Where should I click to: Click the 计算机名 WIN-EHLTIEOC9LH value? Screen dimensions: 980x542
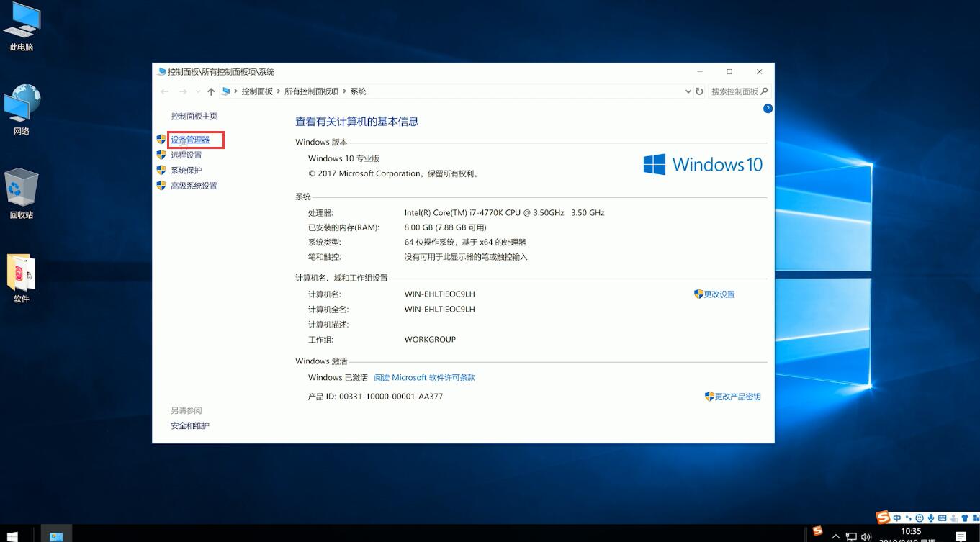[440, 294]
